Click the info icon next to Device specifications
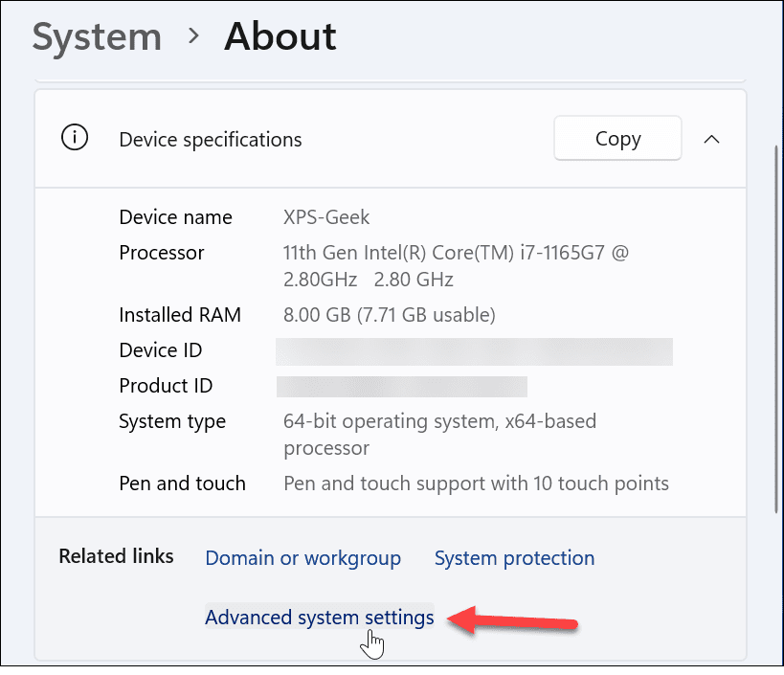This screenshot has width=784, height=675. tap(75, 137)
